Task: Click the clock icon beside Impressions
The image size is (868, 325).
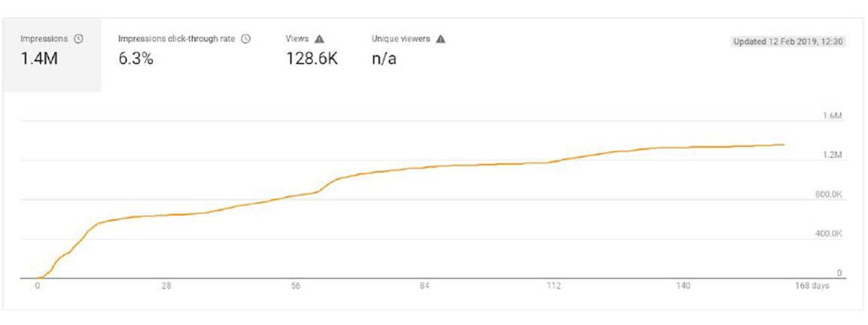Action: [x=78, y=39]
